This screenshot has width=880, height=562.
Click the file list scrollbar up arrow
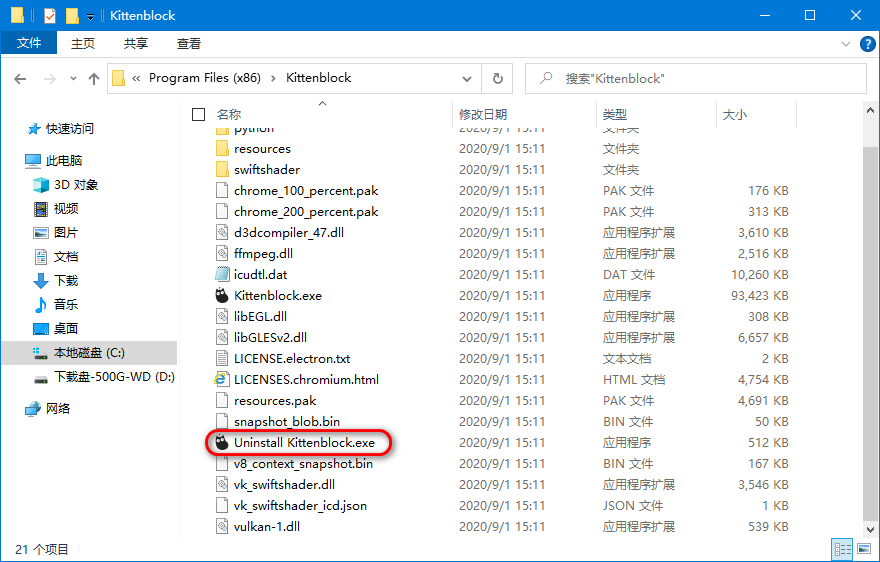(870, 111)
